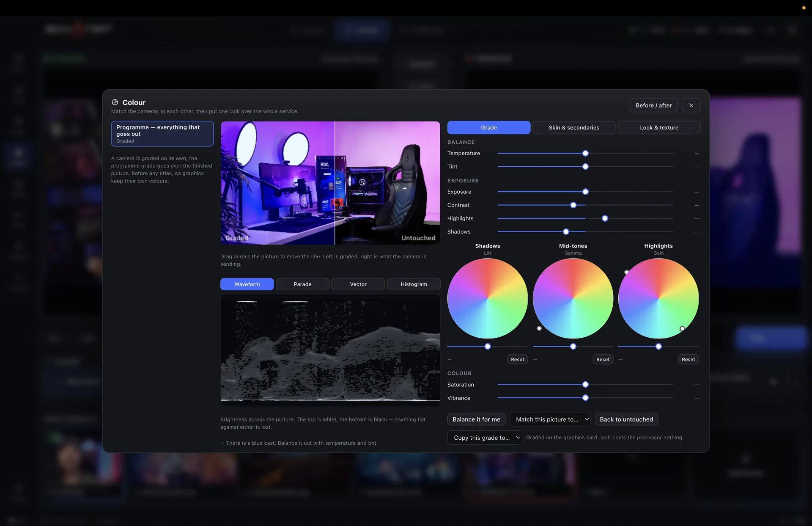
Task: Click the Mid-tones Gamma colour wheel
Action: tap(573, 298)
